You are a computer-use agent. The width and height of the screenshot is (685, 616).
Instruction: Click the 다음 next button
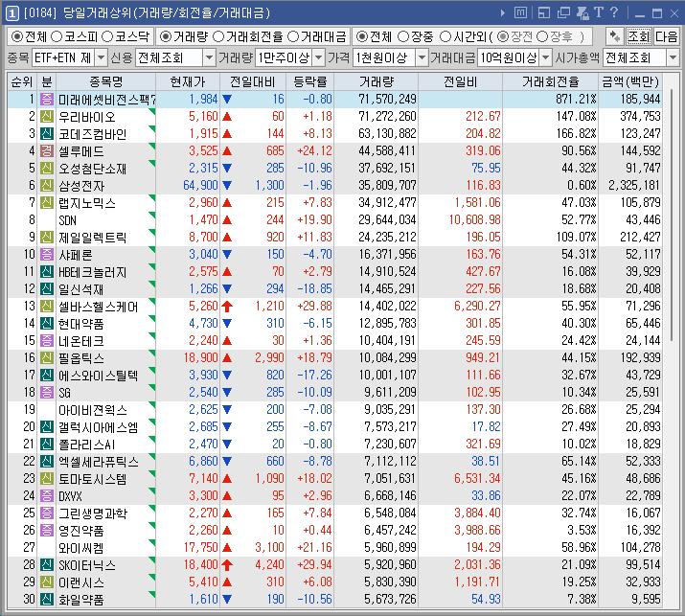point(666,36)
